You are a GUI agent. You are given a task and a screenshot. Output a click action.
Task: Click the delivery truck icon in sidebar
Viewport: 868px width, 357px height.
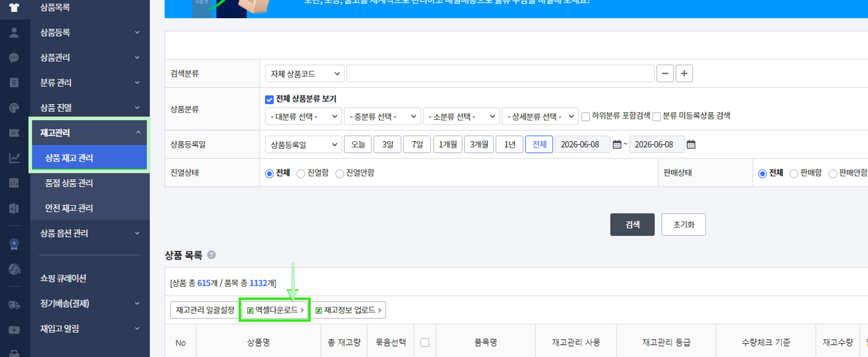14,305
